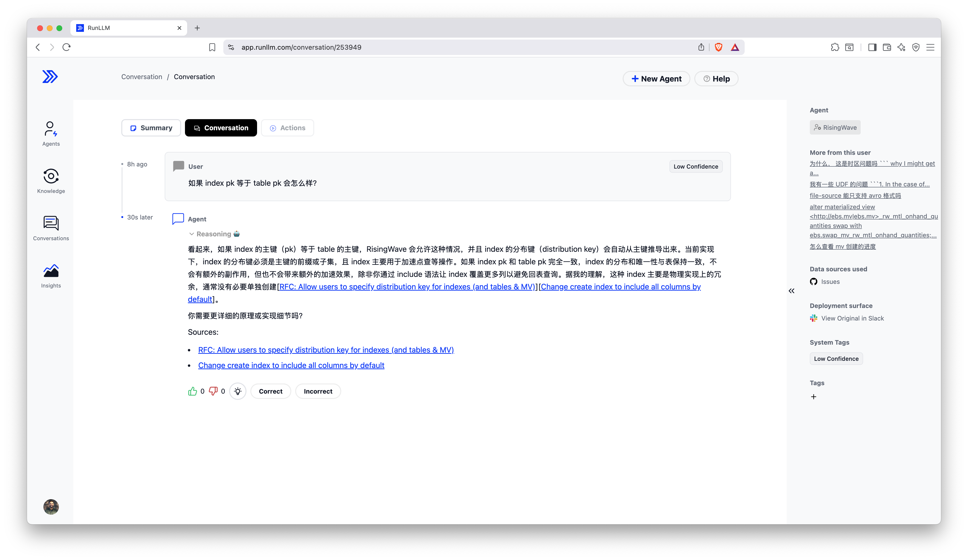The width and height of the screenshot is (968, 560).
Task: Switch to the Actions tab
Action: [287, 128]
